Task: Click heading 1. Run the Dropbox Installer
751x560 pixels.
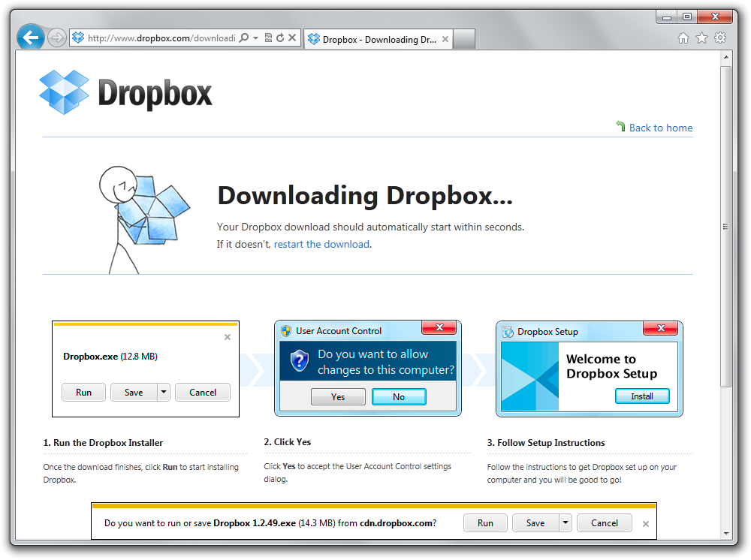Action: click(103, 443)
